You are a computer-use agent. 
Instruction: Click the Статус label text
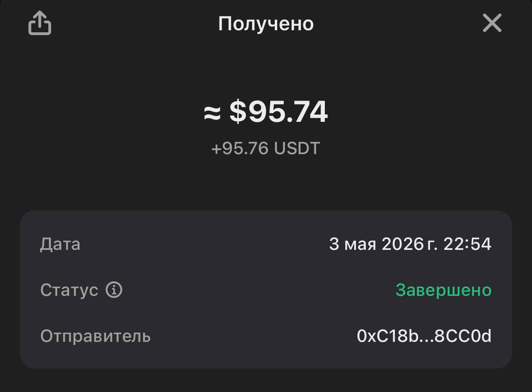pos(69,290)
